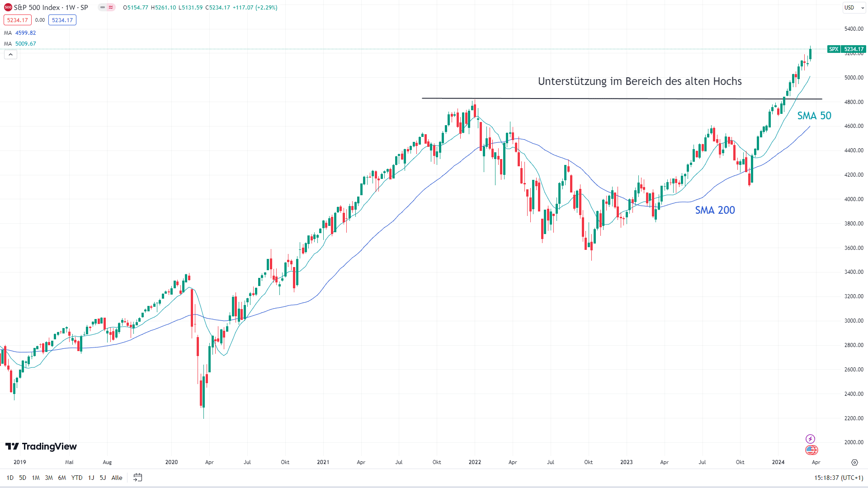Image resolution: width=868 pixels, height=488 pixels.
Task: Click the 2020 time axis label
Action: [x=171, y=462]
